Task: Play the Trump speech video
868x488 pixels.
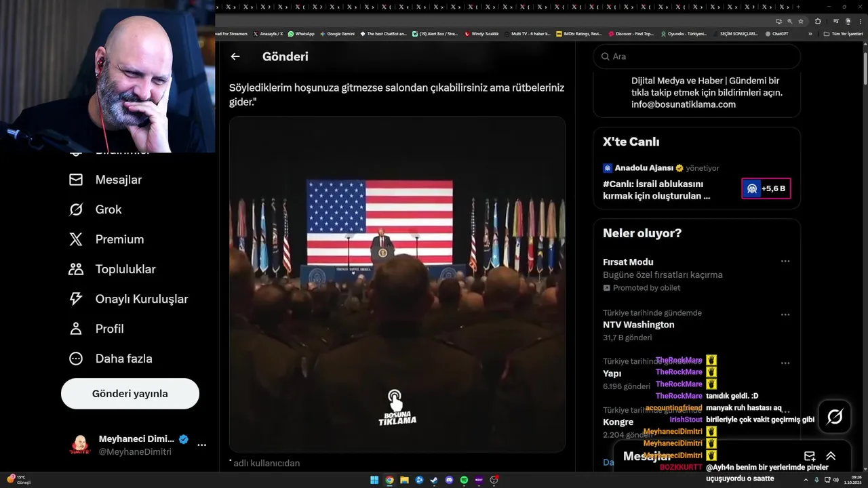Action: pos(397,285)
